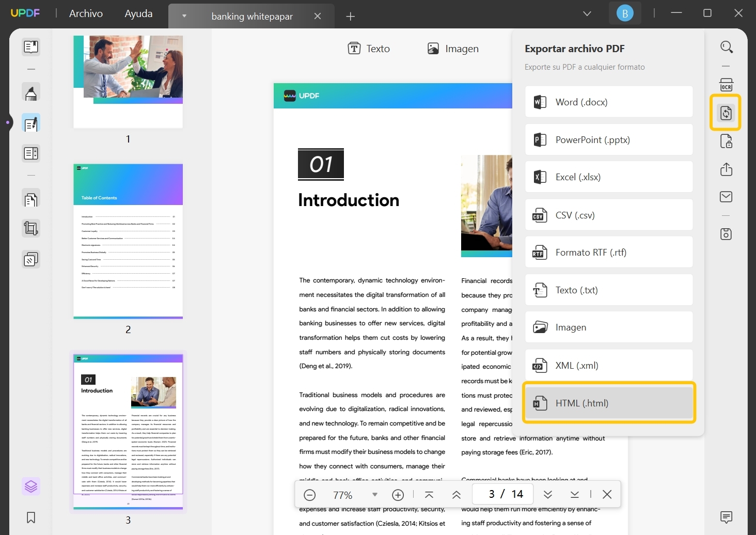Open the window list chevron in title bar
This screenshot has height=535, width=756.
pyautogui.click(x=587, y=13)
